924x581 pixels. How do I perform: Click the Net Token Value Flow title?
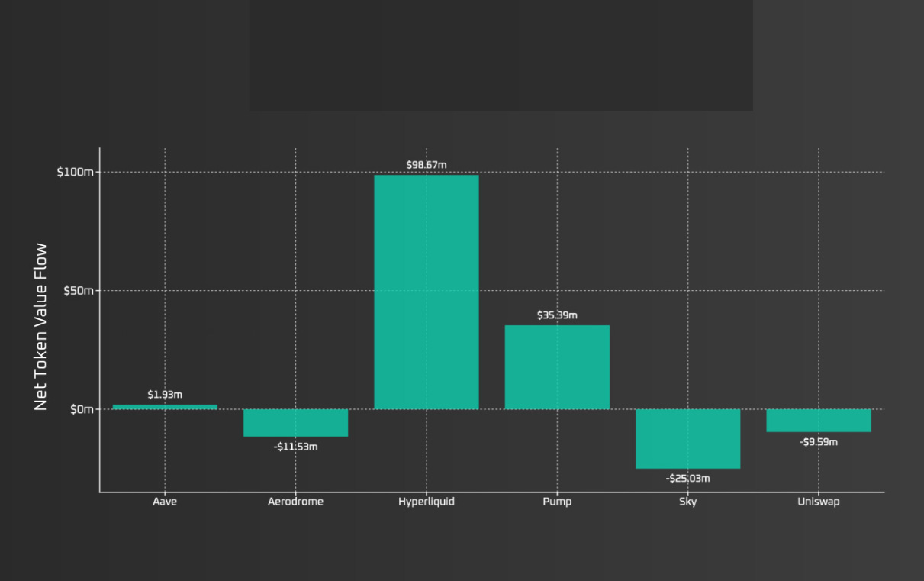tap(41, 326)
